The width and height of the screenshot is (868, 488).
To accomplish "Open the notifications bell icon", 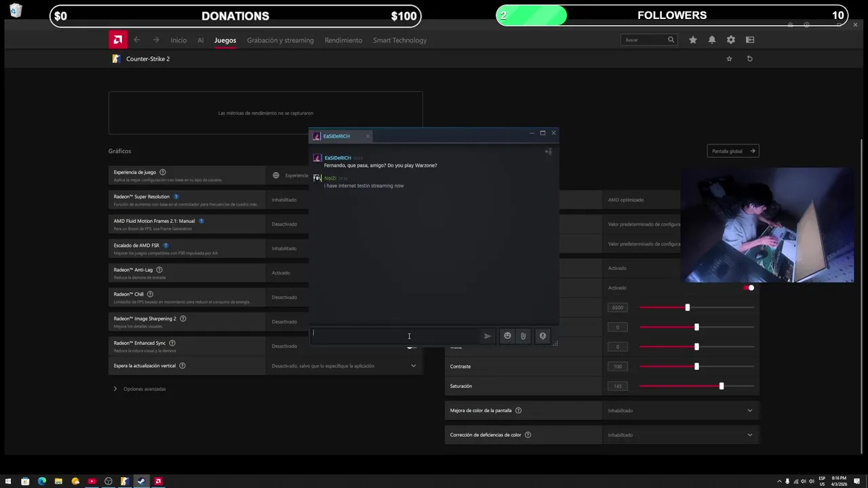I will click(712, 40).
